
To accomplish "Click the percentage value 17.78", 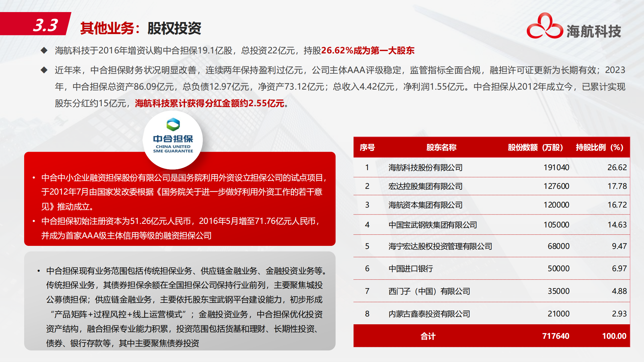I will 617,186.
